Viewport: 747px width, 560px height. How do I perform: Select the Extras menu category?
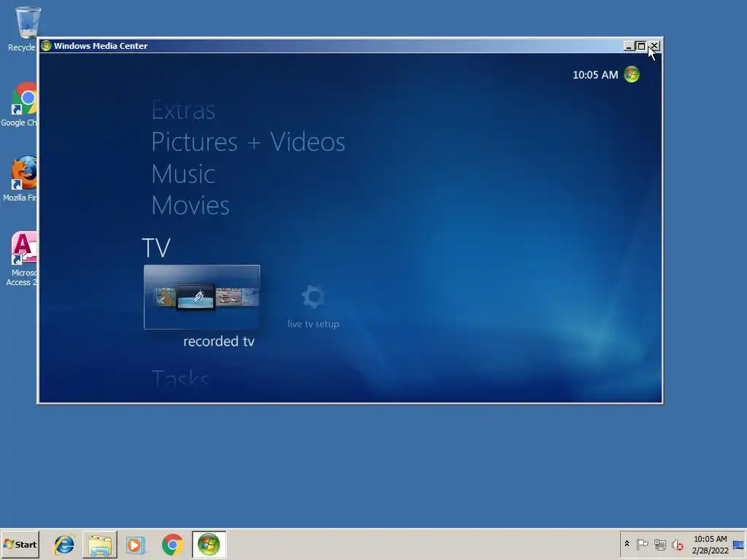coord(183,111)
